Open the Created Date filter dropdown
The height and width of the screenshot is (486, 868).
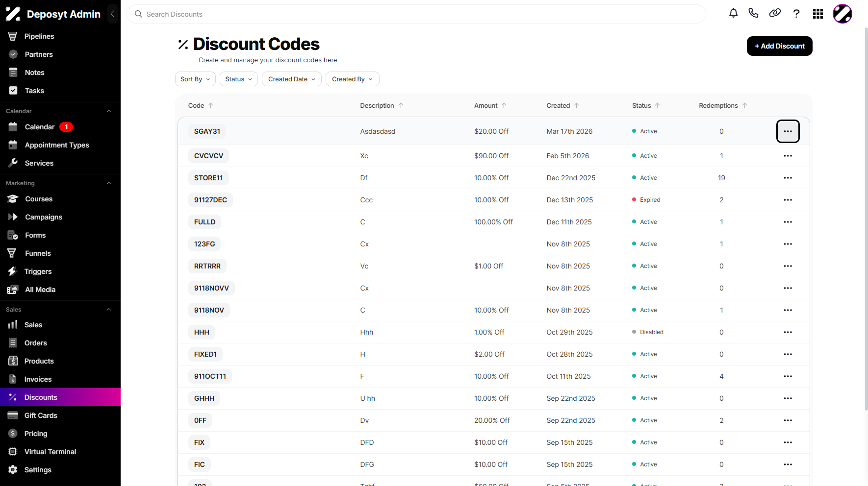292,79
